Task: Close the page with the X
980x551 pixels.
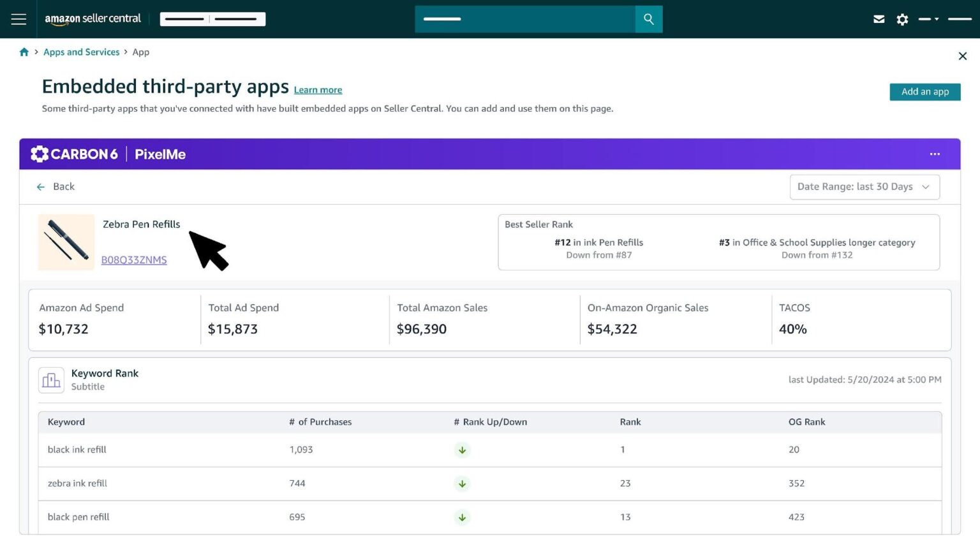Action: (x=963, y=56)
